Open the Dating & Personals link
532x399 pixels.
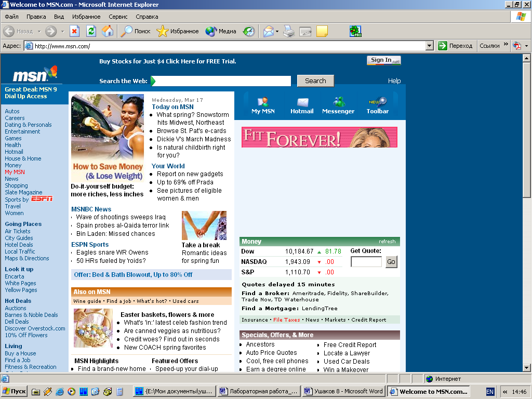click(28, 125)
